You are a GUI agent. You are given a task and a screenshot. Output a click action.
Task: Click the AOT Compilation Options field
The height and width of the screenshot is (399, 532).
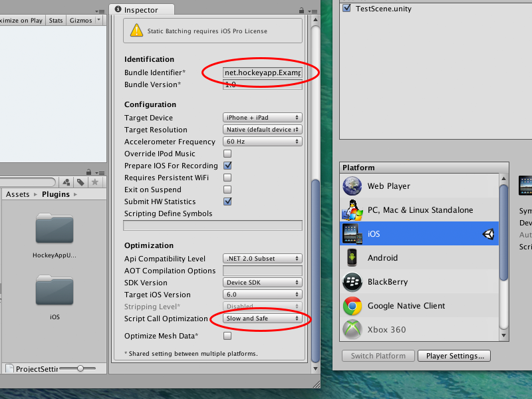[x=262, y=271]
